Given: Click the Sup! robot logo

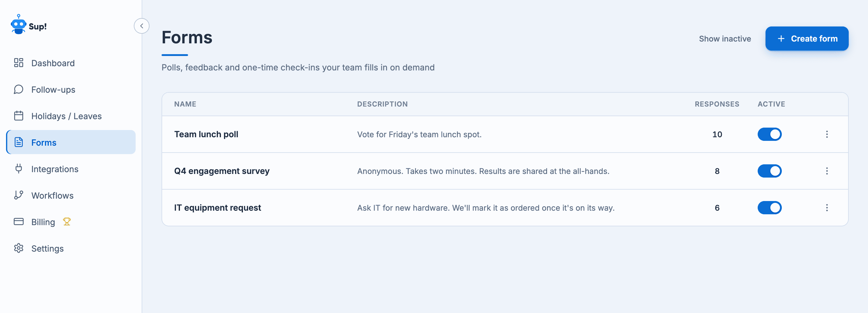Looking at the screenshot, I should tap(19, 25).
